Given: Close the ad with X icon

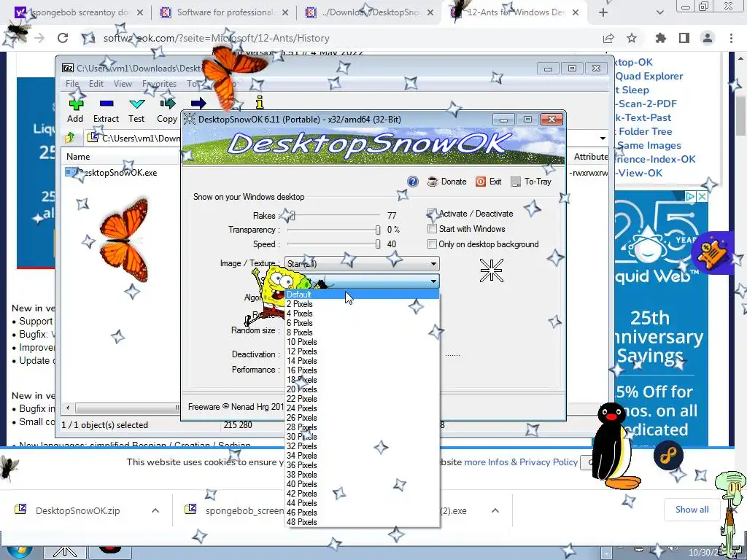Looking at the screenshot, I should (703, 196).
